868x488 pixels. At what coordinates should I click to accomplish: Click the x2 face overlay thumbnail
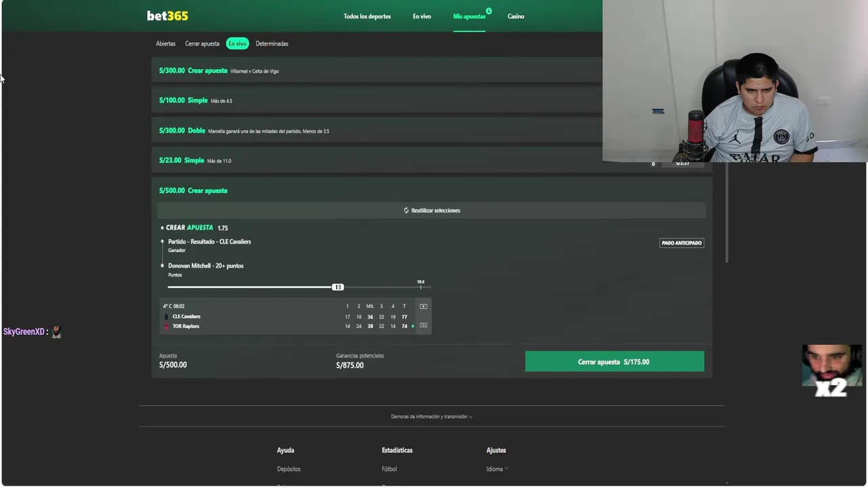pos(831,370)
